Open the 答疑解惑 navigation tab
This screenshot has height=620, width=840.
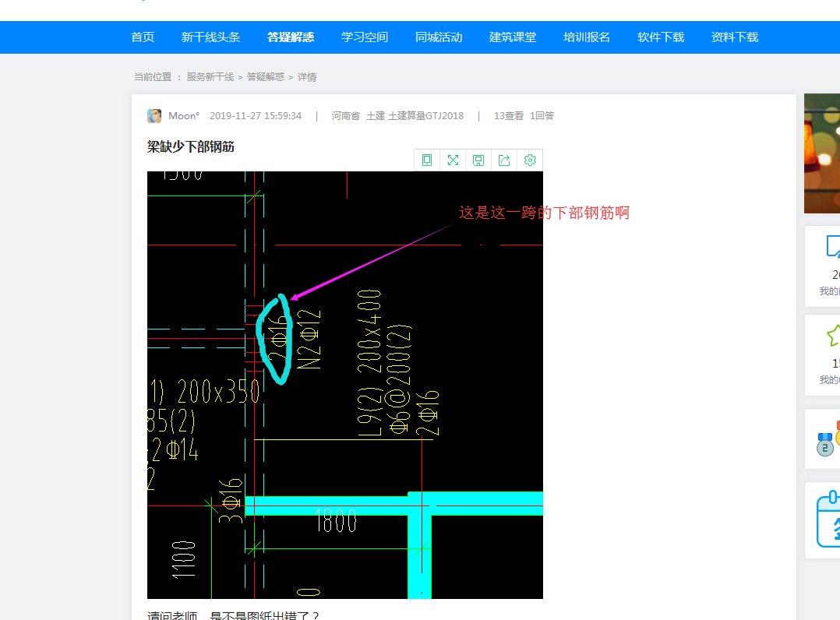tap(290, 37)
